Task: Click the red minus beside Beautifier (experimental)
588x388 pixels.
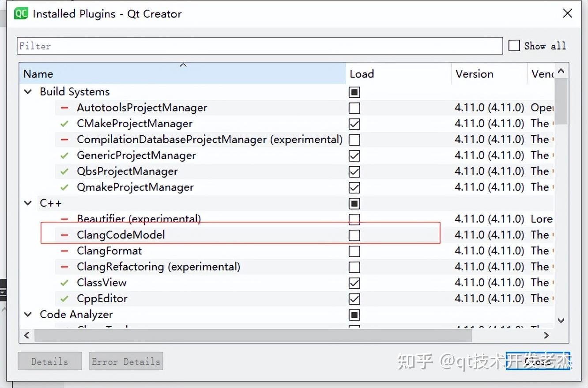Action: click(x=64, y=219)
